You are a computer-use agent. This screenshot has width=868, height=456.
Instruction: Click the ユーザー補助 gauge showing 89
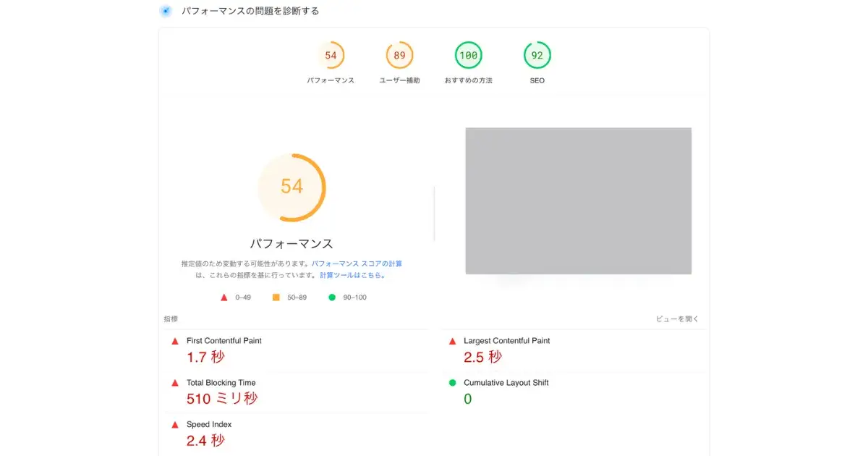[x=399, y=54]
